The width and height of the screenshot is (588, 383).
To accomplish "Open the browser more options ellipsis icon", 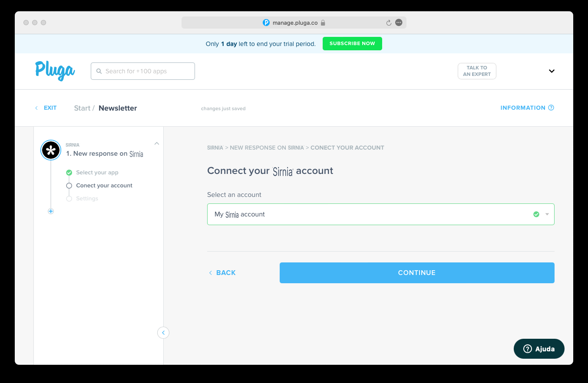I will 399,23.
